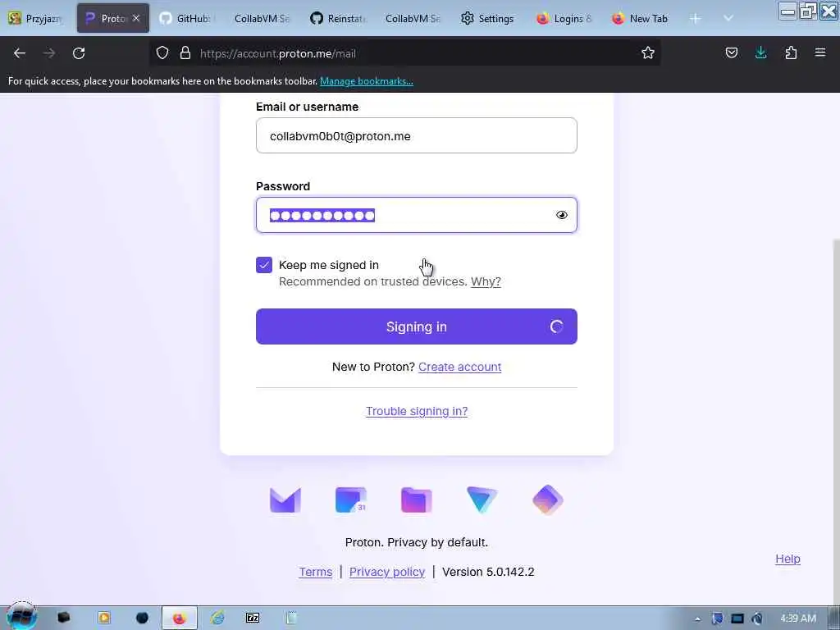840x630 pixels.
Task: Open the tracking protection shield icon
Action: pyautogui.click(x=162, y=52)
